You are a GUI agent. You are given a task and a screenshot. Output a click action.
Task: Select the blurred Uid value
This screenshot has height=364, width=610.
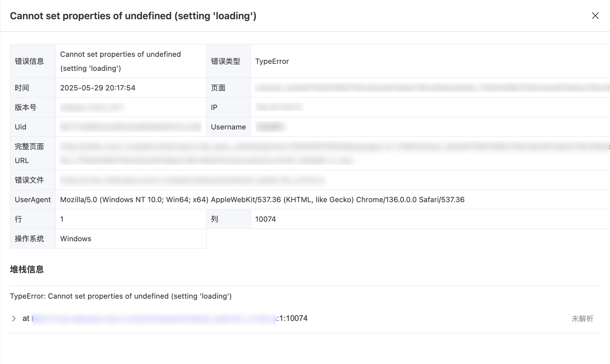click(x=131, y=127)
